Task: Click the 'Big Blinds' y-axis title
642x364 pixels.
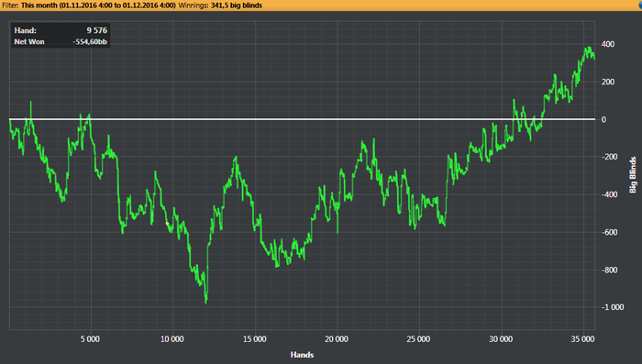Action: tap(633, 175)
